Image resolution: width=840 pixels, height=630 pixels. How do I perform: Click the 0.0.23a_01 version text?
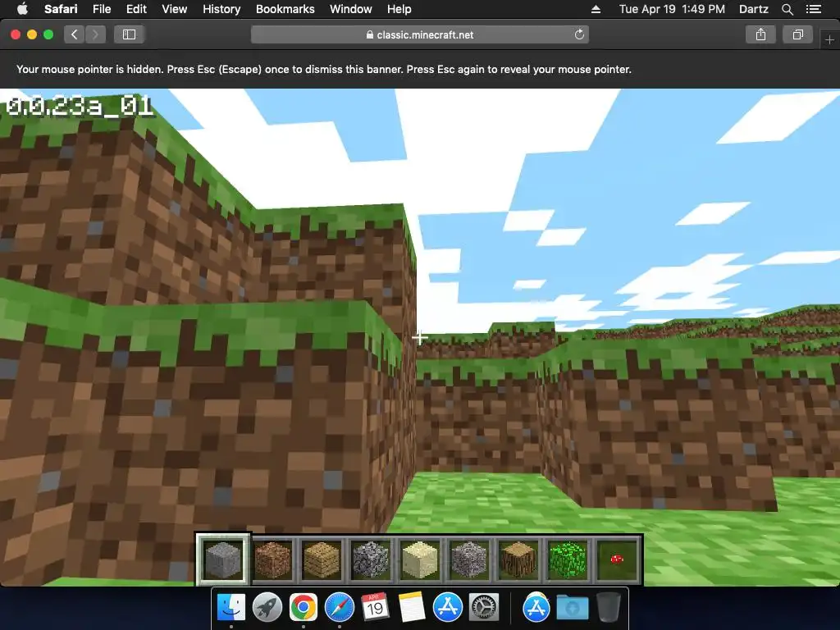80,106
